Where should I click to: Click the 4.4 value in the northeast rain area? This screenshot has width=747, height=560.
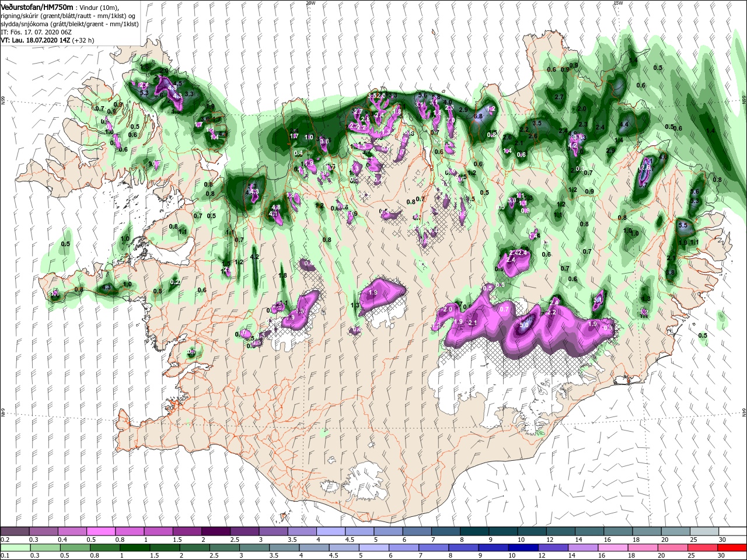(x=624, y=124)
